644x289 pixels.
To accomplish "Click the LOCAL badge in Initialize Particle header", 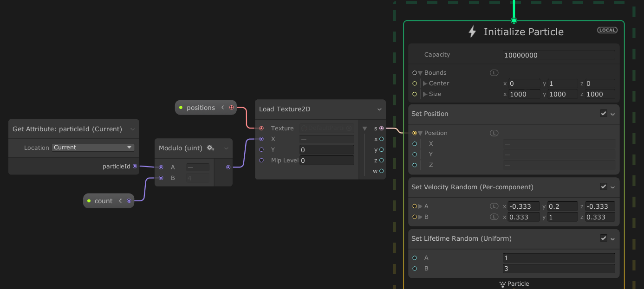I will 607,30.
